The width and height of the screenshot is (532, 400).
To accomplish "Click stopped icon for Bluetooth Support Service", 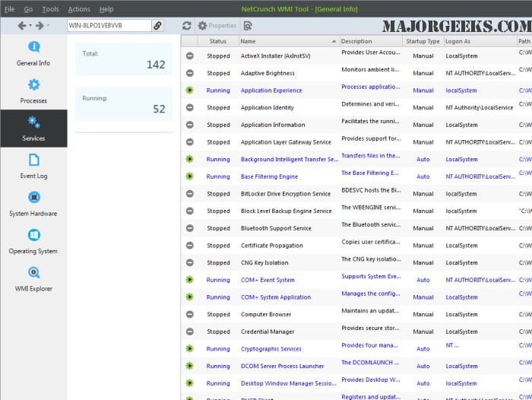I will click(x=190, y=228).
